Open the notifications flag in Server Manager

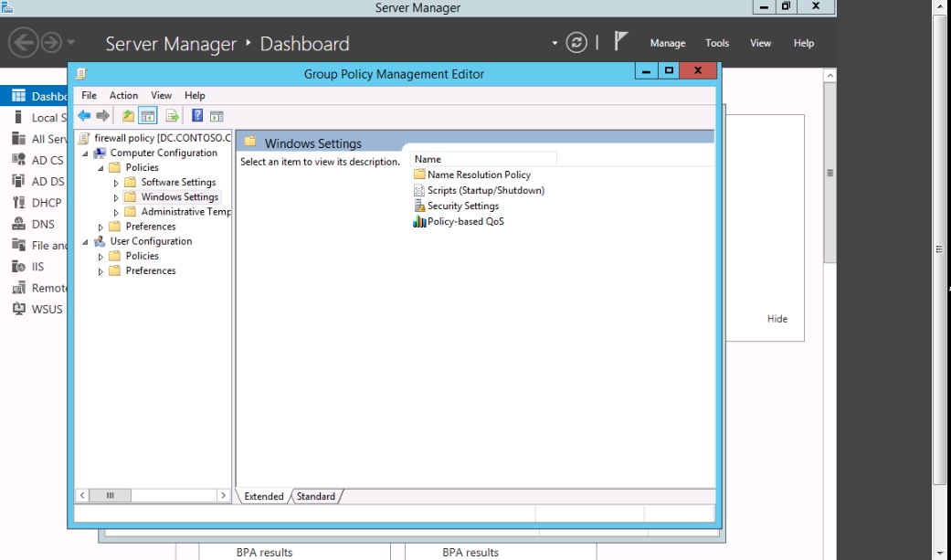[620, 41]
